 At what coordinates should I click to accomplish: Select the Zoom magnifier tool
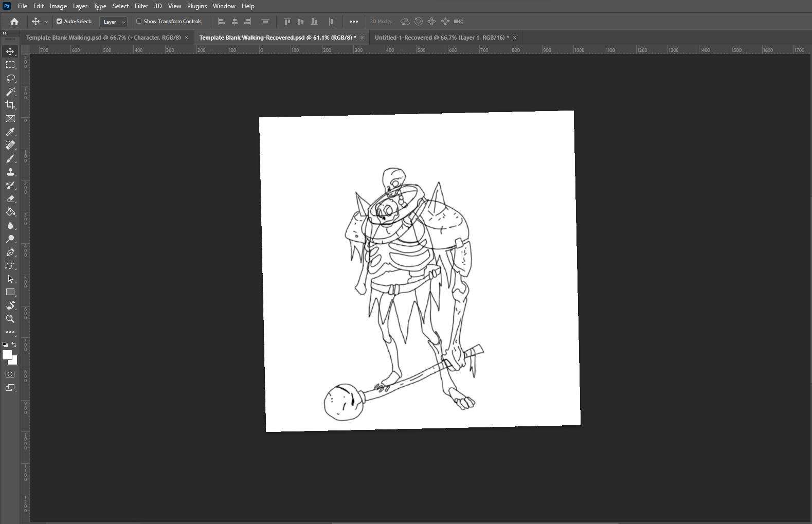click(10, 319)
